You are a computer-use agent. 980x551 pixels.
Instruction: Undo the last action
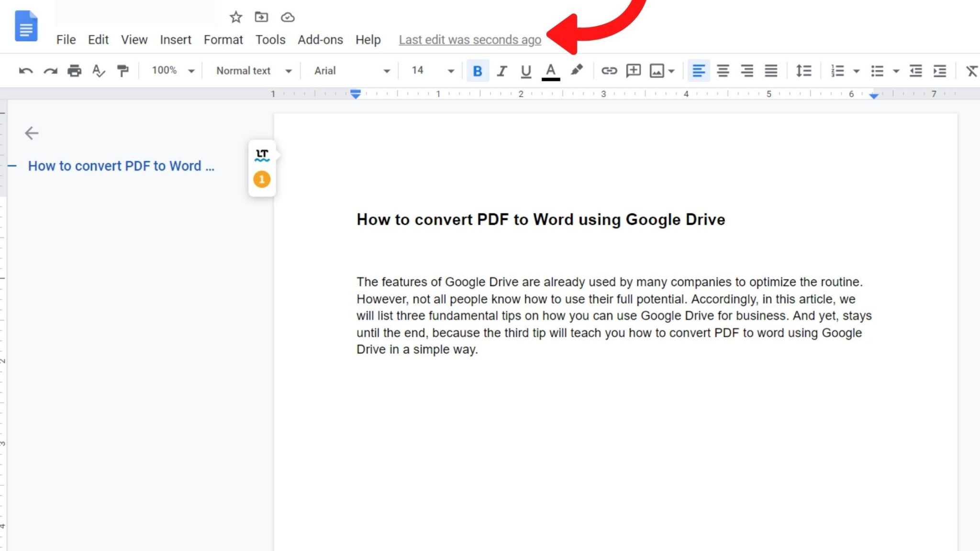coord(26,71)
